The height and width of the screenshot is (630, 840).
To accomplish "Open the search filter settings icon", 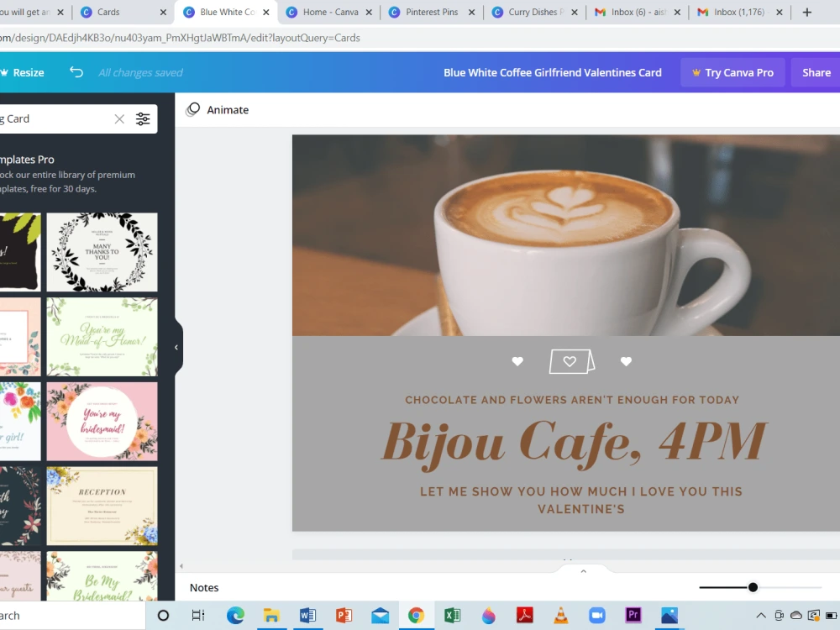I will click(x=143, y=118).
